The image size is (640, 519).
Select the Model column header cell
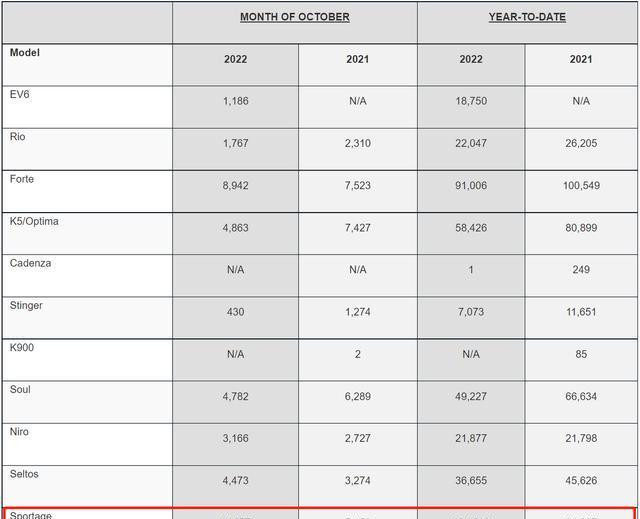pos(87,65)
